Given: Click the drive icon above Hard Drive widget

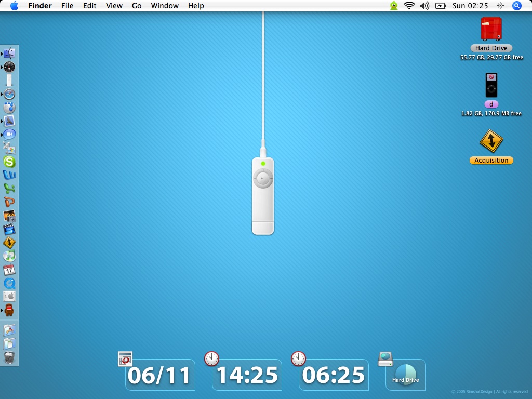Looking at the screenshot, I should [385, 359].
